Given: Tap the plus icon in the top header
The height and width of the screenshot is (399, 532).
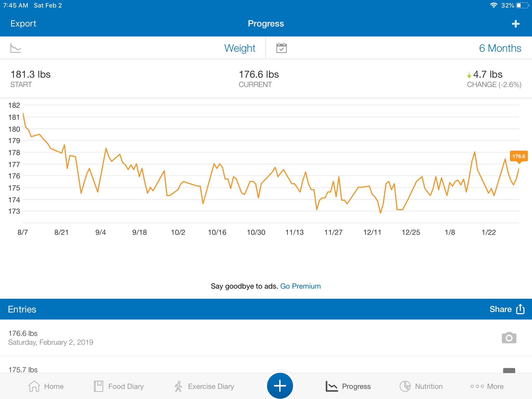Looking at the screenshot, I should pos(515,24).
